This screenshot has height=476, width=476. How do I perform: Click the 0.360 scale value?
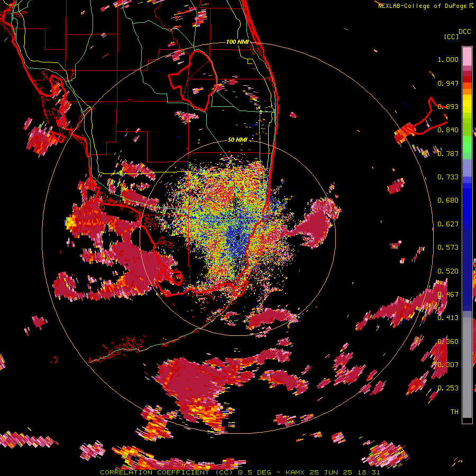point(448,342)
